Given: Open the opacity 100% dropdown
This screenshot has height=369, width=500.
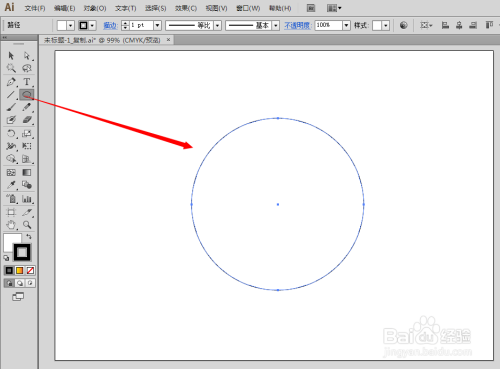Looking at the screenshot, I should pos(346,25).
